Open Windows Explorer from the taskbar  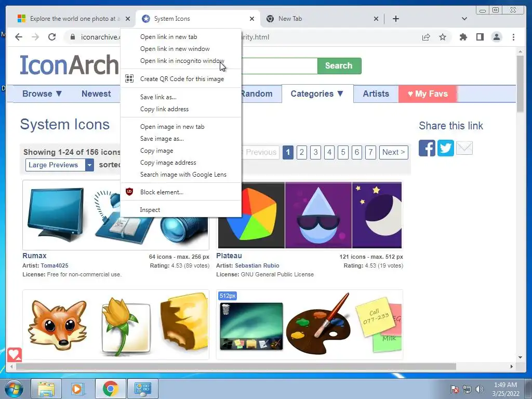46,389
